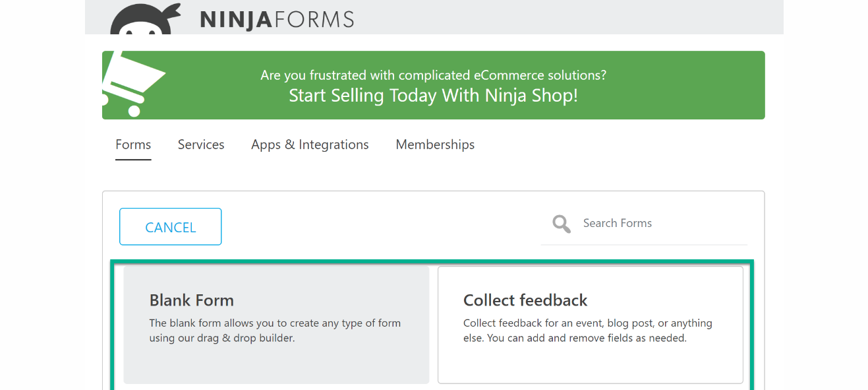Click 'Start Selling Today With Ninja Shop!' headline
868x390 pixels.
coord(433,96)
